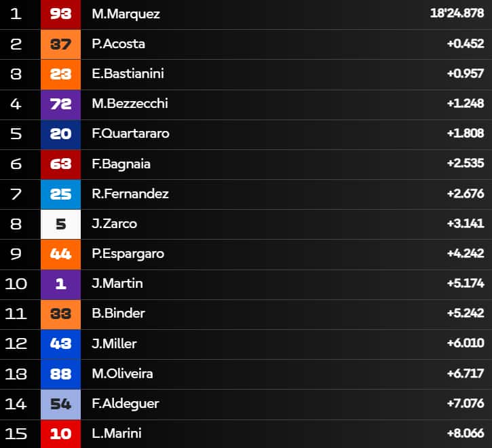Select the purple number 72 badge
492x448 pixels.
[60, 104]
